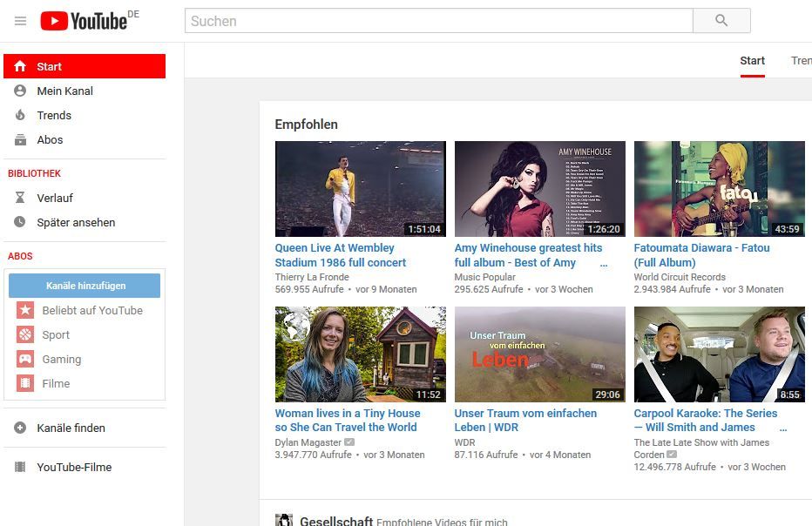Click verified badge next to Corden

672,454
